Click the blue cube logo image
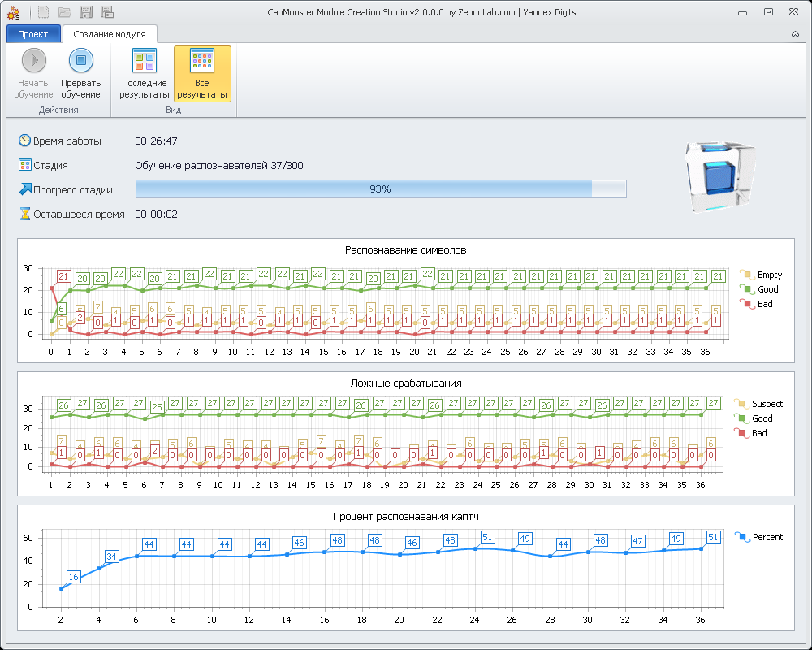Screen dimensions: 812x650 coord(720,175)
